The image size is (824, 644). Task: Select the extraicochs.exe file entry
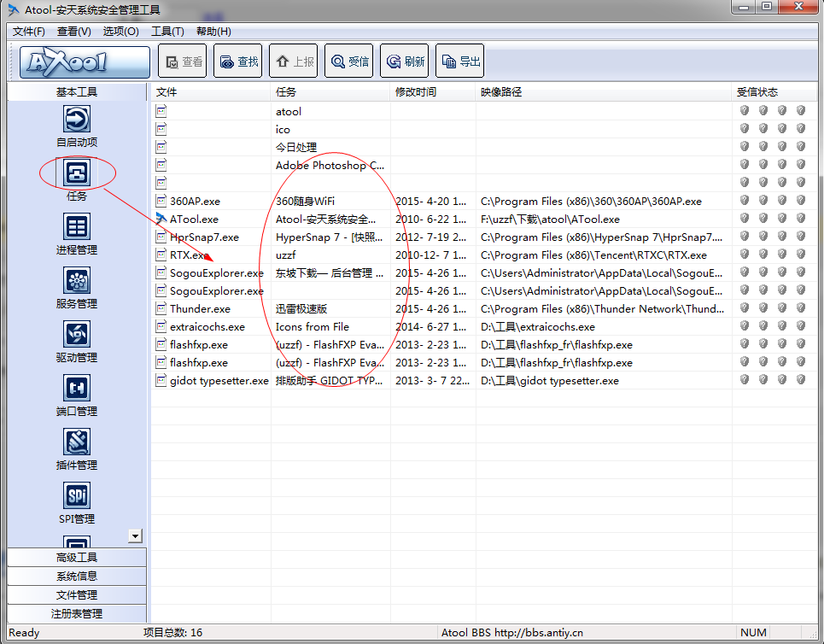click(x=207, y=326)
